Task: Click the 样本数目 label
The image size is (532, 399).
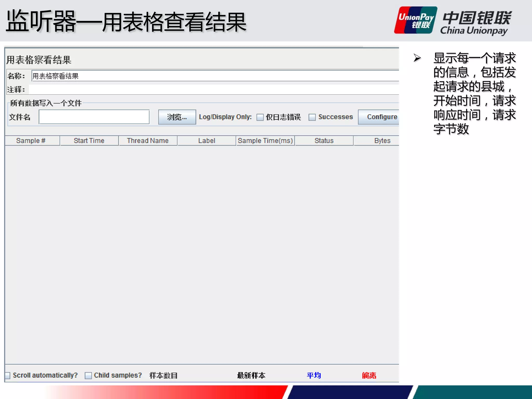Action: (x=163, y=375)
